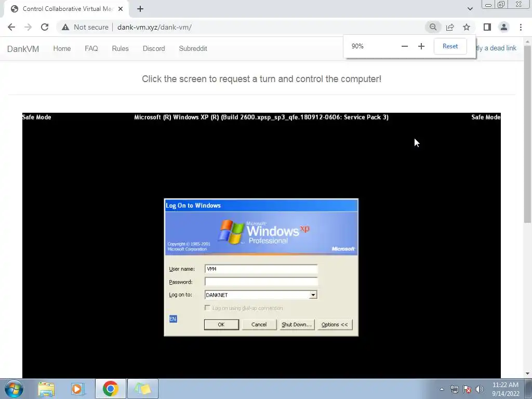Open the tab search chevron
Viewport: 532px width, 399px height.
point(470,9)
